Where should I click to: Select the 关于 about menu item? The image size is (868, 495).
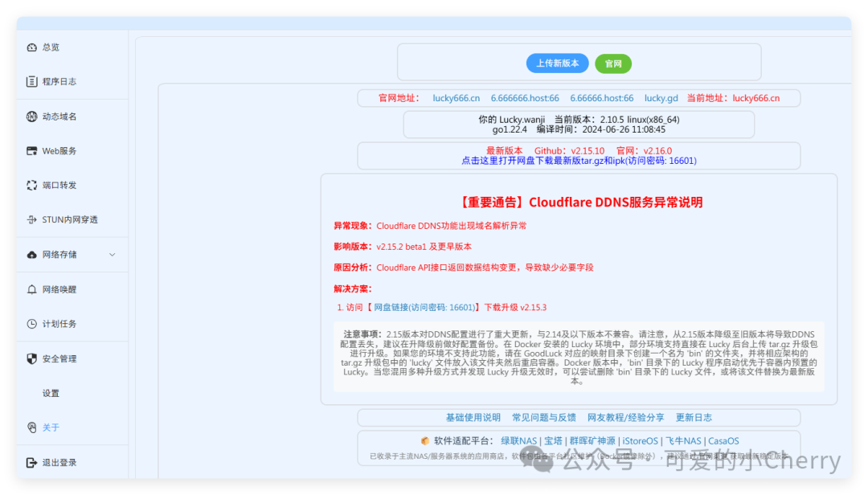point(50,427)
